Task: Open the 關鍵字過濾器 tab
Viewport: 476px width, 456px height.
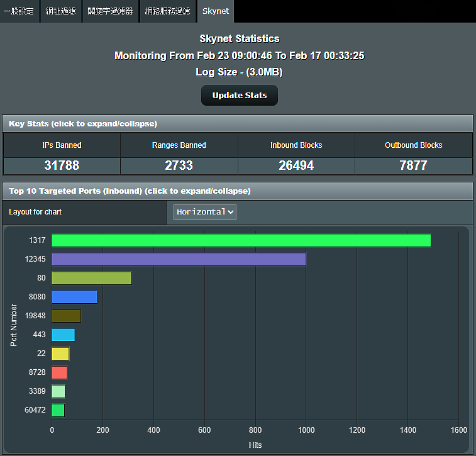Action: pos(110,11)
